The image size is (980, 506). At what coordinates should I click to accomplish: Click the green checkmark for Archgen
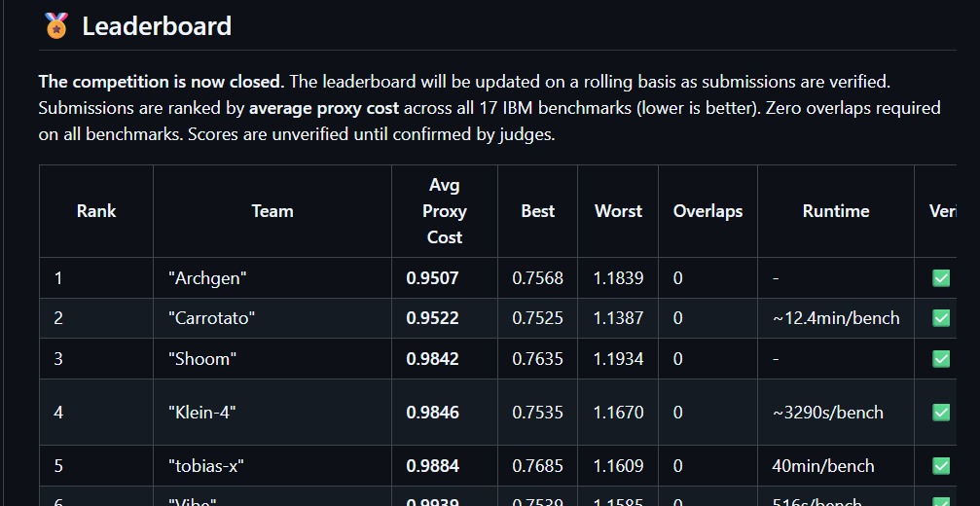tap(941, 278)
